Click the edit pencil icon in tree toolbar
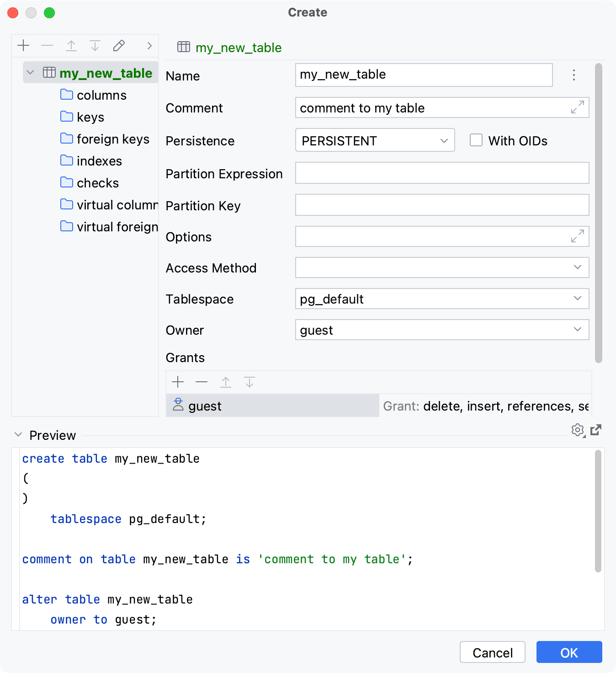This screenshot has height=673, width=616. (119, 46)
